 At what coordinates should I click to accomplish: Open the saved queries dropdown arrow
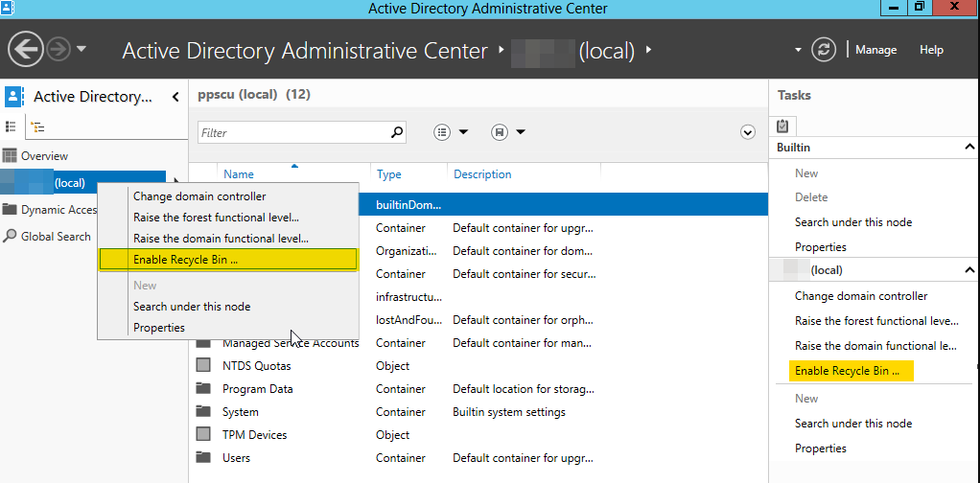coord(521,132)
